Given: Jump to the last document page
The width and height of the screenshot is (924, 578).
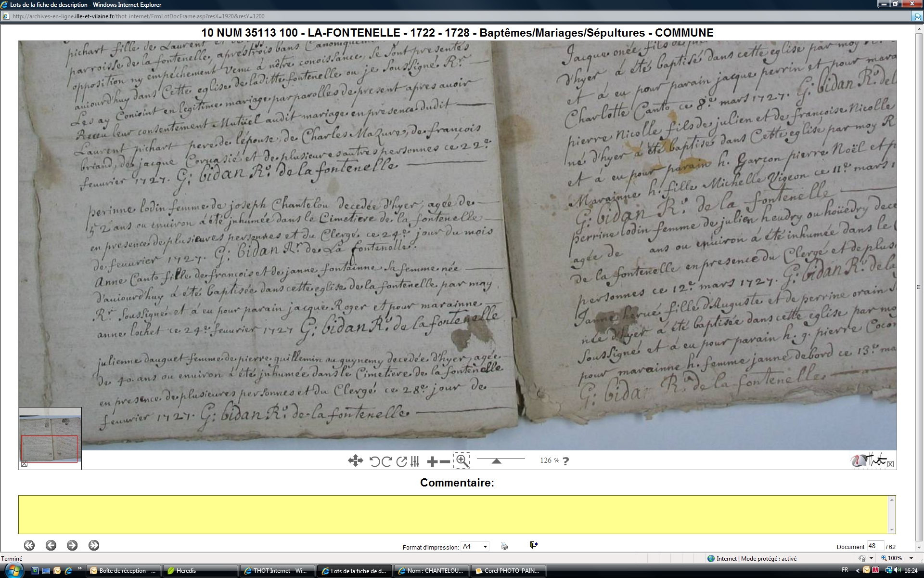Looking at the screenshot, I should click(x=94, y=545).
